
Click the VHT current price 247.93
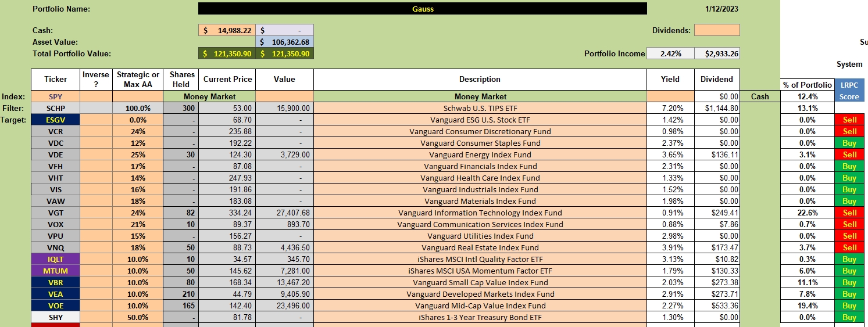(227, 178)
